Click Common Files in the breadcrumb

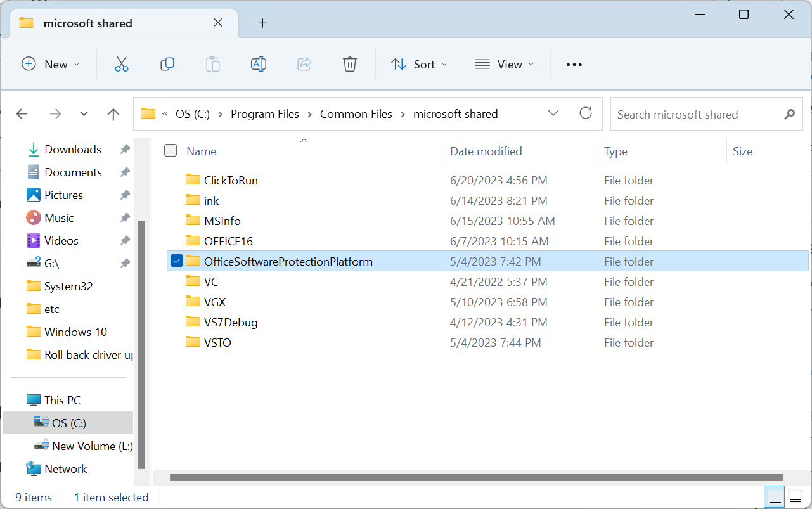click(356, 114)
